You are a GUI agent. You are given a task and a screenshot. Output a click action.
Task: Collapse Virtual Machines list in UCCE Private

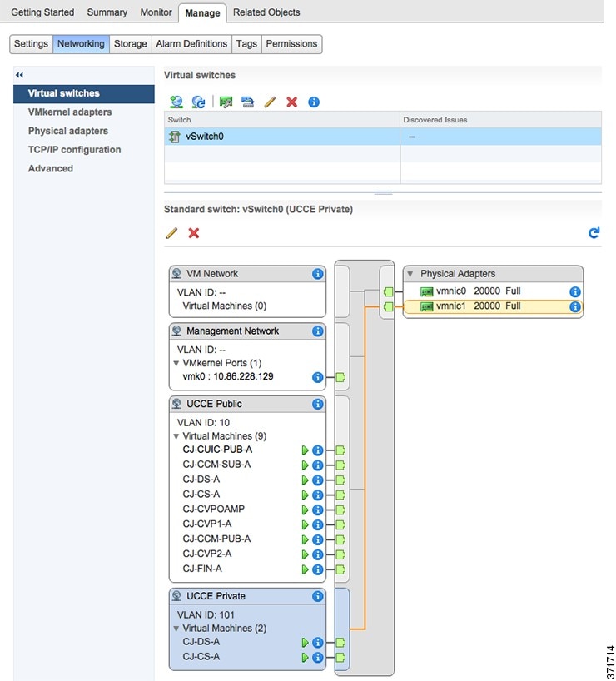pos(176,629)
